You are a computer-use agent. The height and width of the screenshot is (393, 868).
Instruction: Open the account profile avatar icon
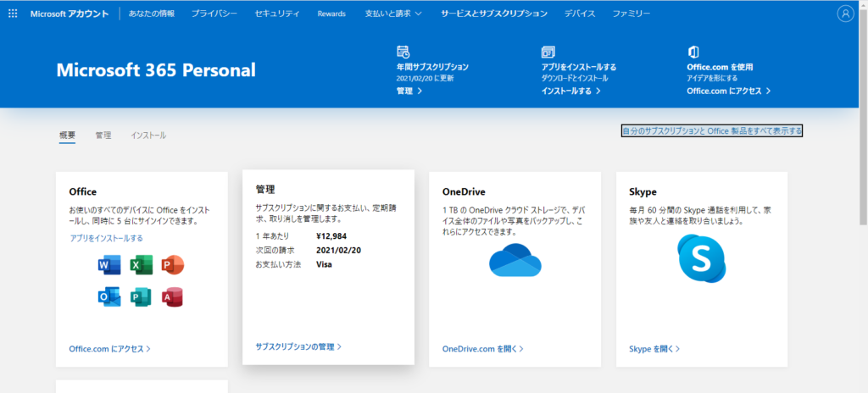pos(845,14)
